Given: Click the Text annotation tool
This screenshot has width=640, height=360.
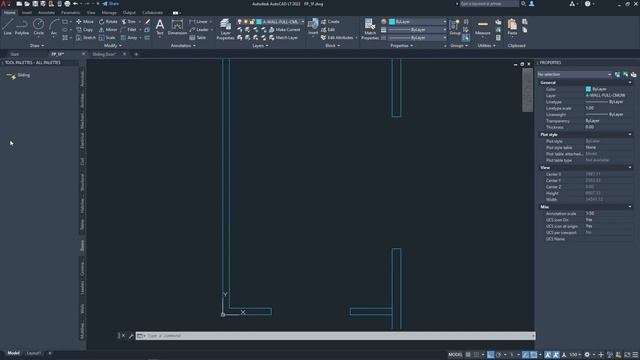Looking at the screenshot, I should click(160, 27).
